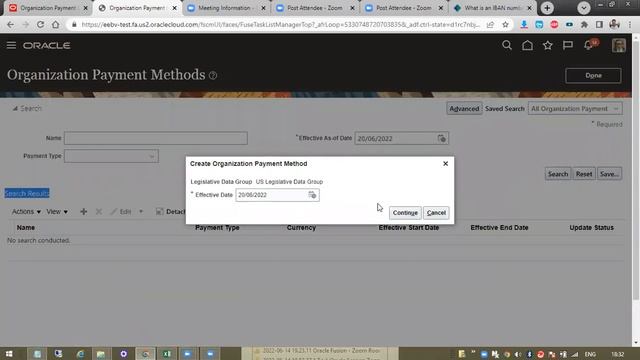Click the Done button

[x=593, y=76]
